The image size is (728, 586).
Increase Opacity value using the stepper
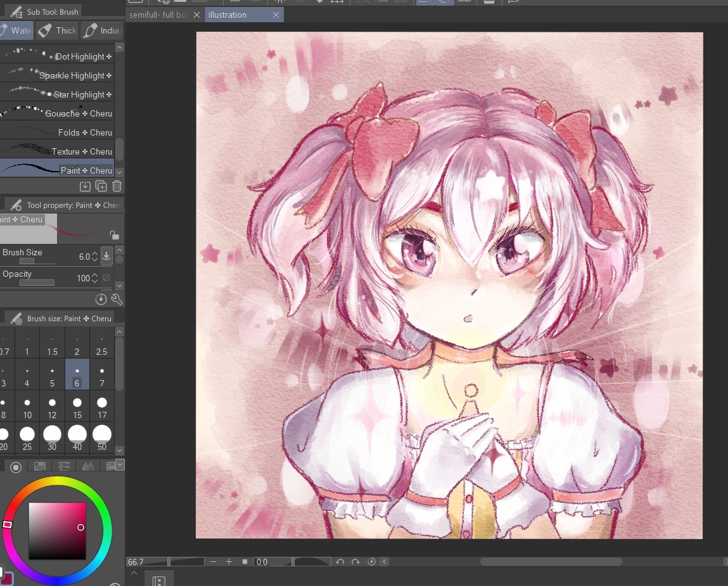coord(94,276)
